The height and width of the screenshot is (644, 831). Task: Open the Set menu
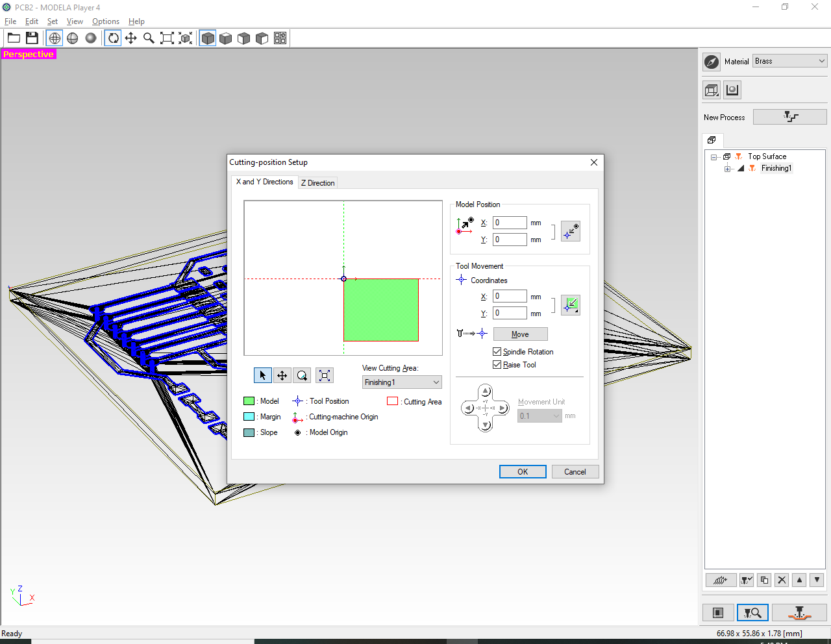[53, 21]
